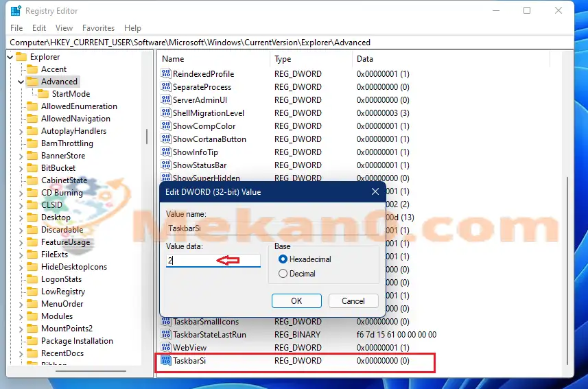This screenshot has width=588, height=389.
Task: Click the Package Installation folder icon
Action: pos(32,341)
